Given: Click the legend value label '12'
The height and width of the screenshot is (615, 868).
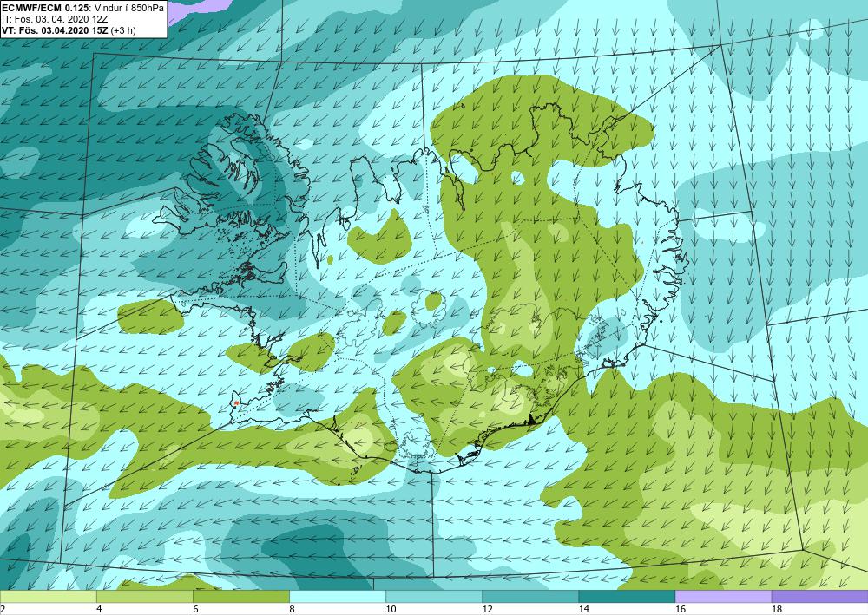Looking at the screenshot, I should click(487, 609).
